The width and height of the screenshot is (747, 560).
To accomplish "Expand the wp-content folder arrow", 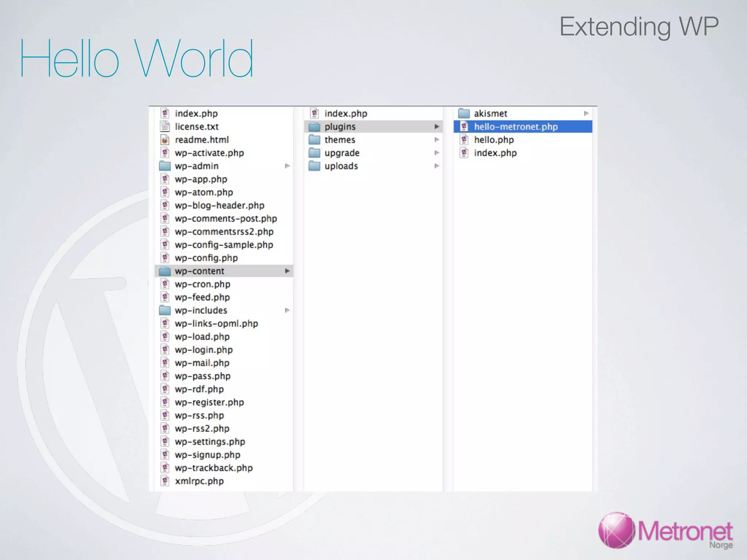I will (287, 271).
